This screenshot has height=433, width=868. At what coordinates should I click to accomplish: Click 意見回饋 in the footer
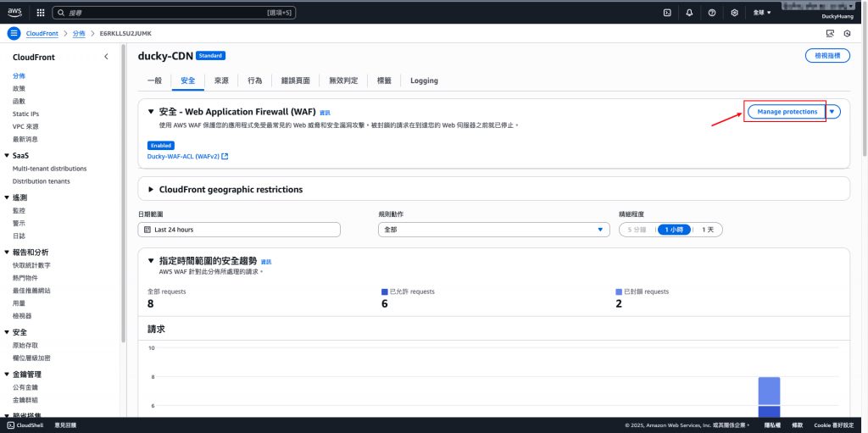coord(65,425)
